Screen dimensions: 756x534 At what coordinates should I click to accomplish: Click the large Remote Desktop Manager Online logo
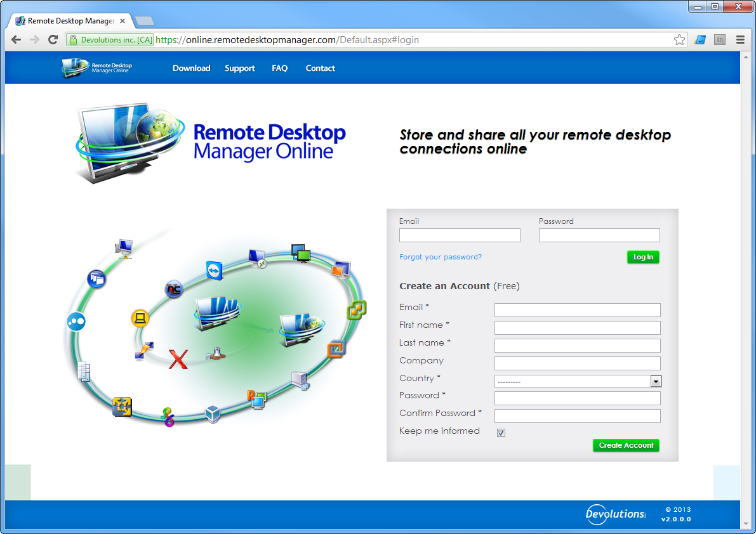pyautogui.click(x=211, y=143)
